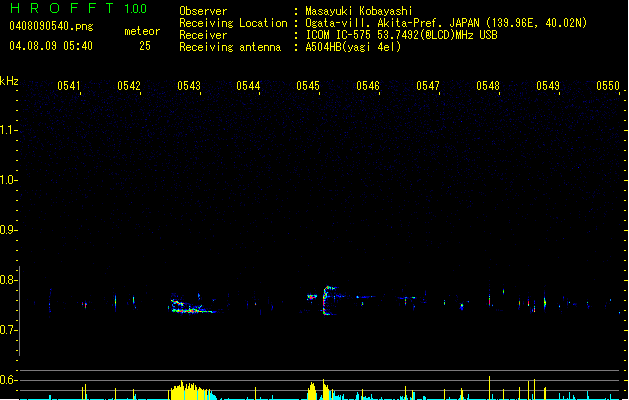
Task: Select the filename 0408090540.png
Action: [51, 27]
